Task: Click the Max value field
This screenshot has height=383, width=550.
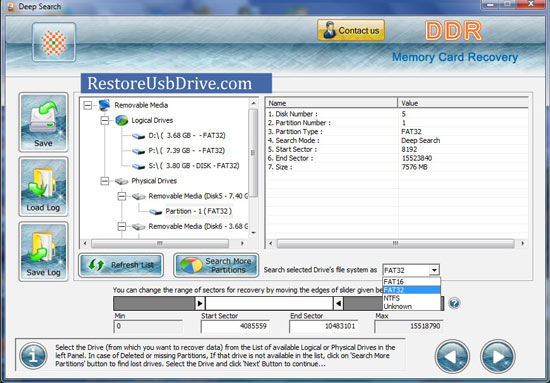Action: [409, 326]
